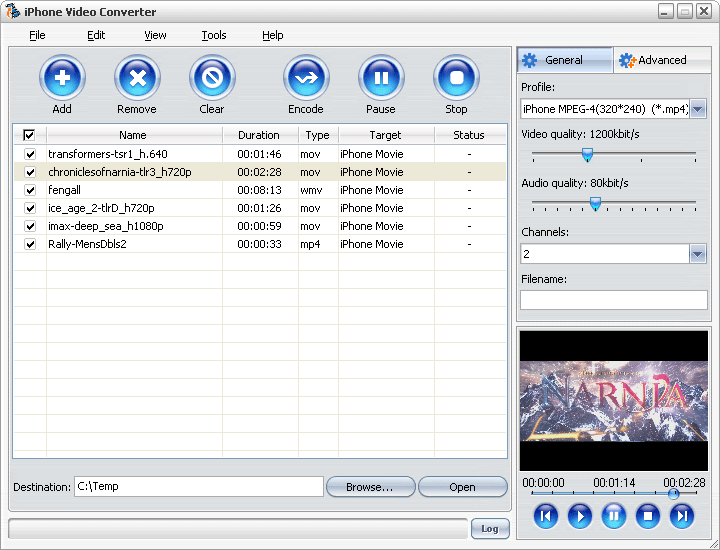The image size is (720, 550).
Task: Open the Tools menu
Action: 214,35
